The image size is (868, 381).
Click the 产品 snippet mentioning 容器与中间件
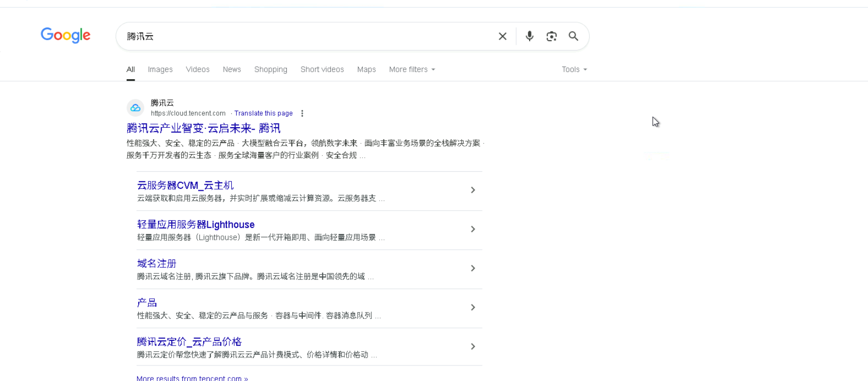tap(259, 315)
